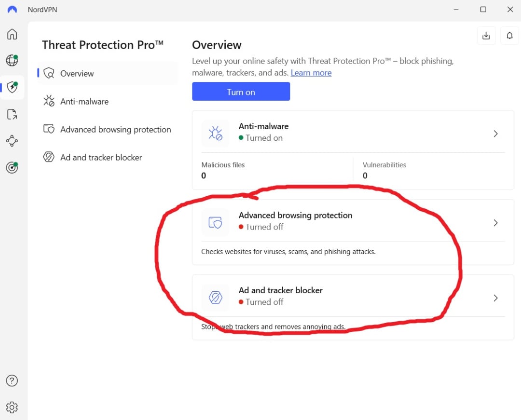Select Overview in the left menu
Screen dimensions: 521x420
pyautogui.click(x=107, y=73)
